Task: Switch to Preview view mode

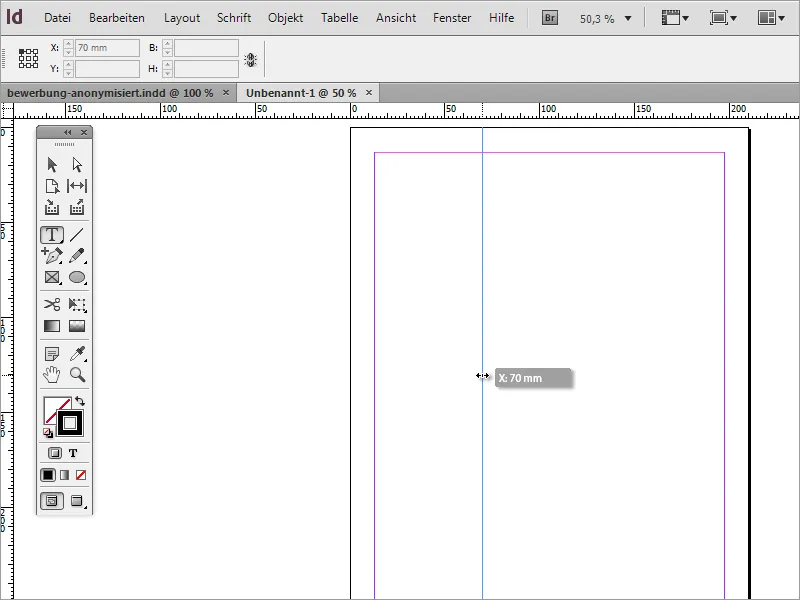Action: click(77, 501)
